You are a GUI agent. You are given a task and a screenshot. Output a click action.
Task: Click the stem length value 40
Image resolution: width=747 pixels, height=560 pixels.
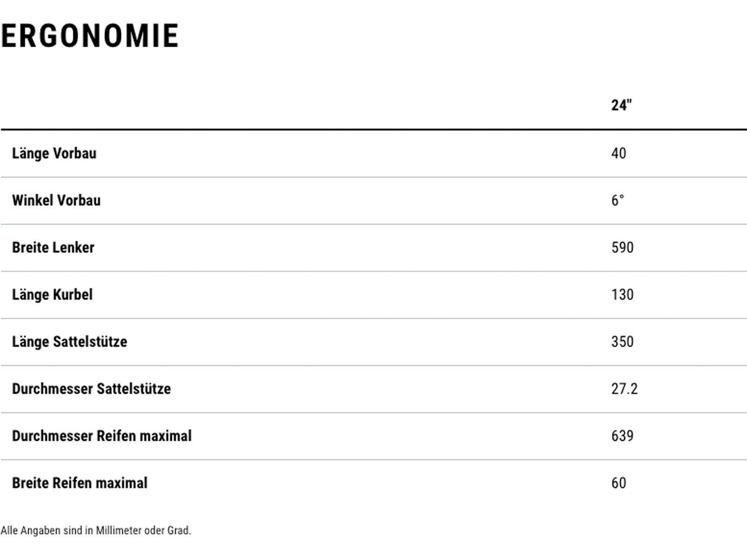point(619,154)
